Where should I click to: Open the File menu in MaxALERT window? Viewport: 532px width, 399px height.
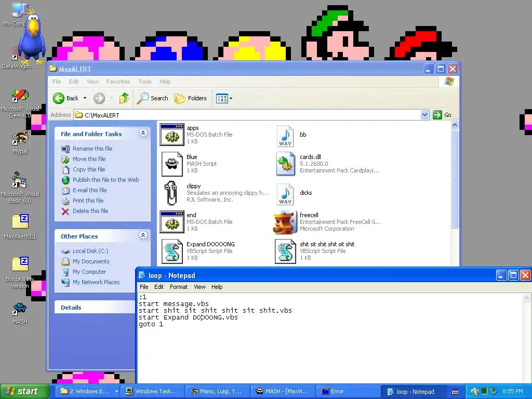[x=57, y=82]
